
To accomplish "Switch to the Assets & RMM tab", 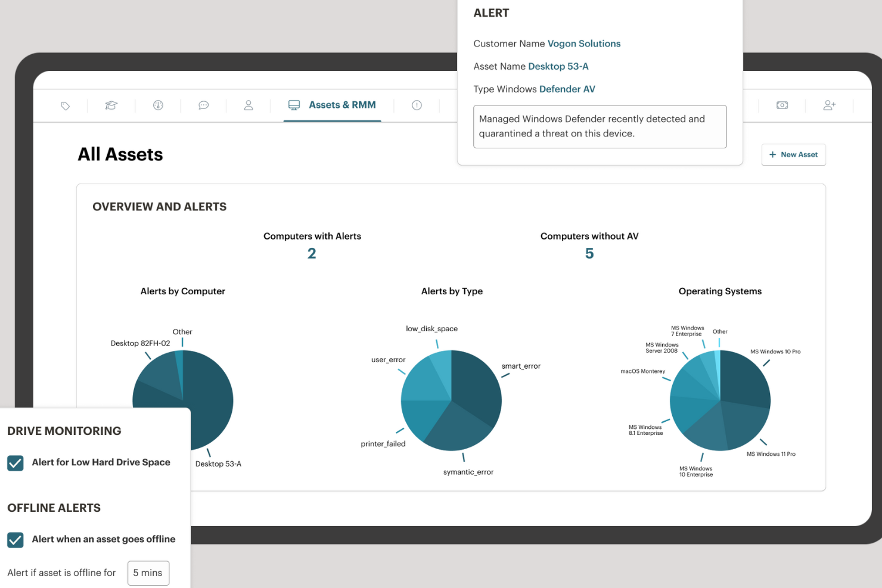I will (342, 105).
